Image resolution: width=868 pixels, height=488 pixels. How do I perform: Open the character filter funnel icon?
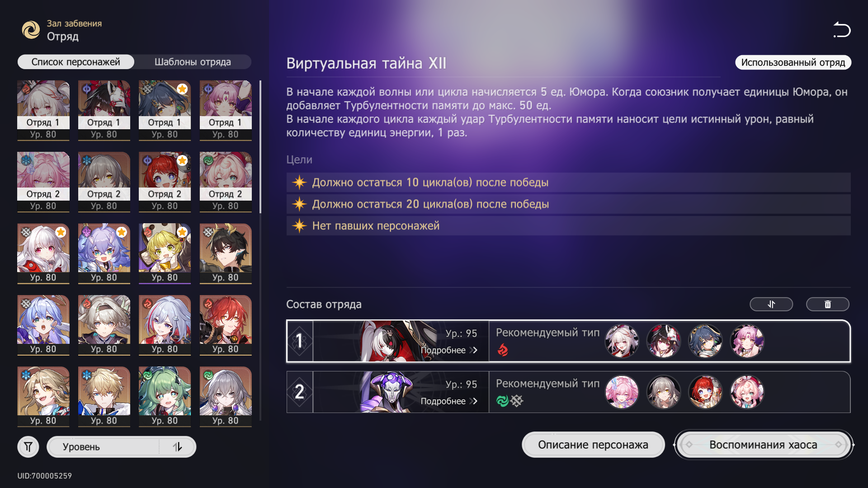[x=28, y=447]
